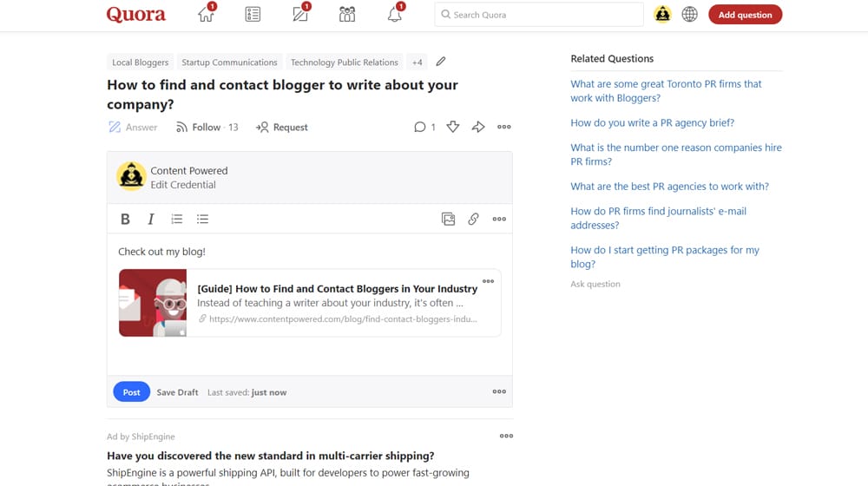Open more formatting options in editor toolbar
This screenshot has height=486, width=868.
pos(499,220)
